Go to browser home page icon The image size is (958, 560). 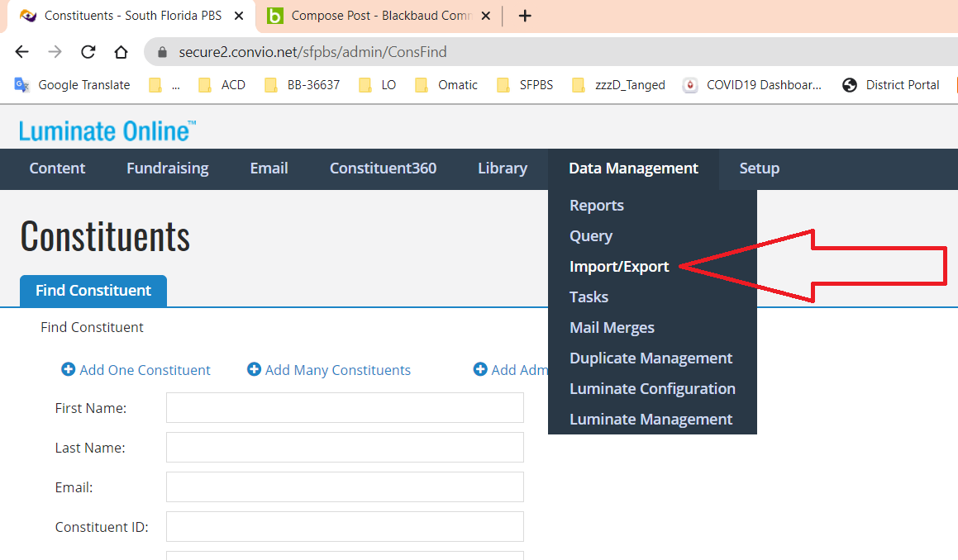(x=121, y=52)
